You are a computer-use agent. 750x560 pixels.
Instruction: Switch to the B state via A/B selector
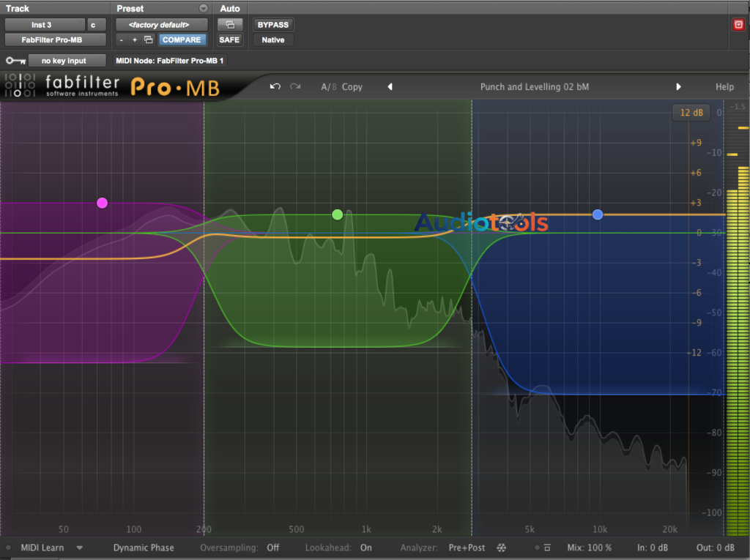(x=334, y=86)
